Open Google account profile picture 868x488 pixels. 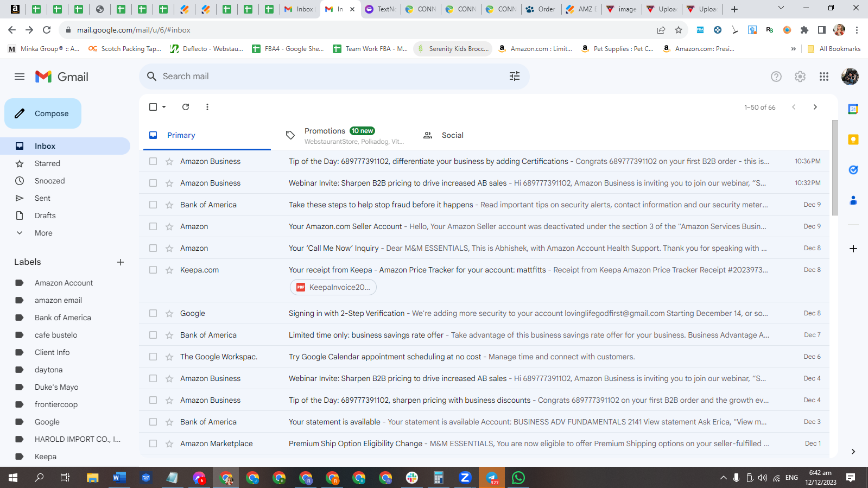pyautogui.click(x=850, y=77)
